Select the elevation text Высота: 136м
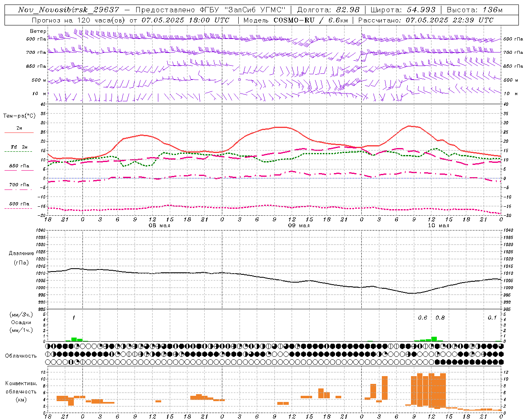The image size is (525, 420). click(x=475, y=10)
